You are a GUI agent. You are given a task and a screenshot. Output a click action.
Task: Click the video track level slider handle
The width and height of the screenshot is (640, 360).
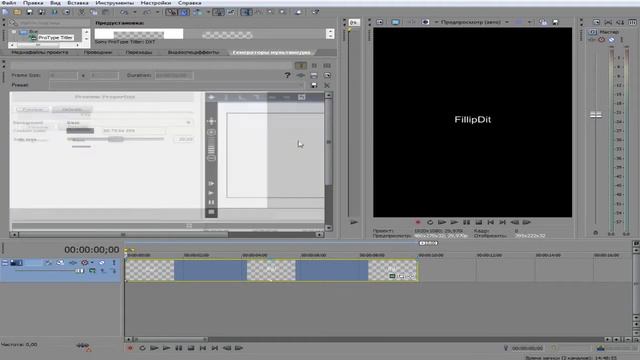80,271
